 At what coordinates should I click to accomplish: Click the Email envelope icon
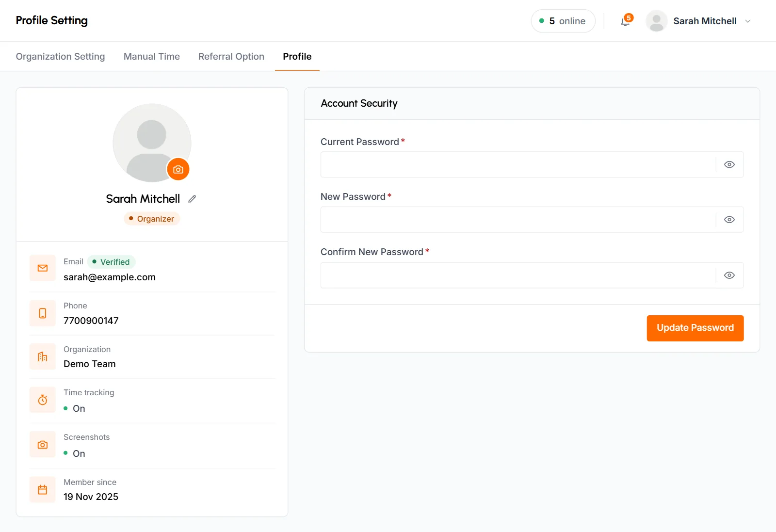43,268
